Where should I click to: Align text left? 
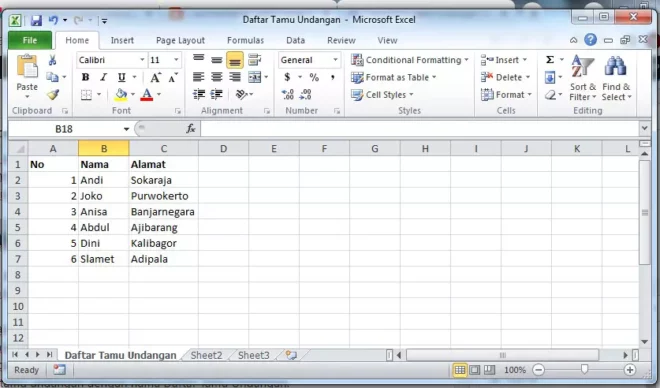[x=199, y=77]
